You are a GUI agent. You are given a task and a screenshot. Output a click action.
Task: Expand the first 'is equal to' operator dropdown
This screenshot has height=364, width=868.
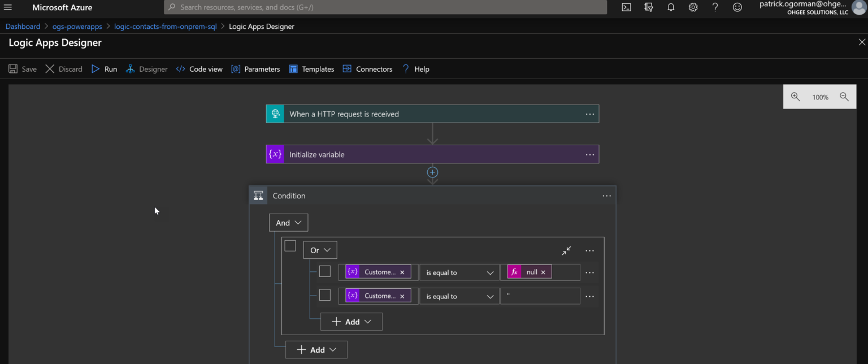[x=459, y=272]
